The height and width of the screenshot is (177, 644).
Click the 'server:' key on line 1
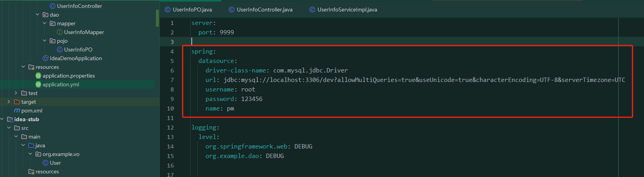point(204,23)
